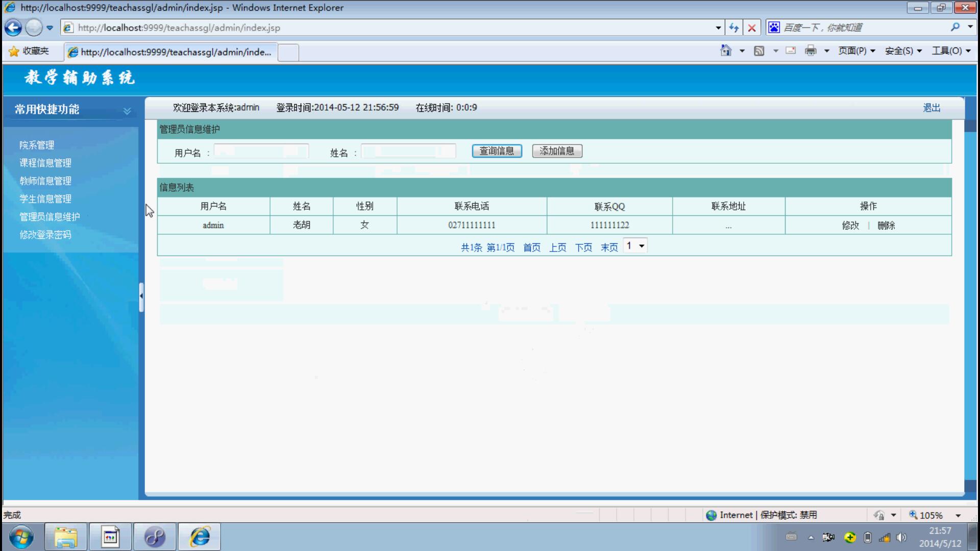Click the Home page icon
Viewport: 980px width, 551px height.
point(726,51)
